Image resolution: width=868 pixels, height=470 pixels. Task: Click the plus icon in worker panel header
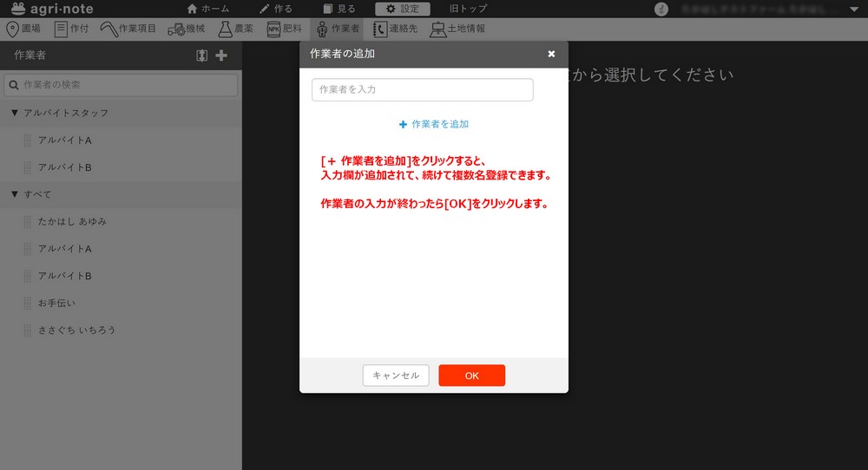pos(221,55)
